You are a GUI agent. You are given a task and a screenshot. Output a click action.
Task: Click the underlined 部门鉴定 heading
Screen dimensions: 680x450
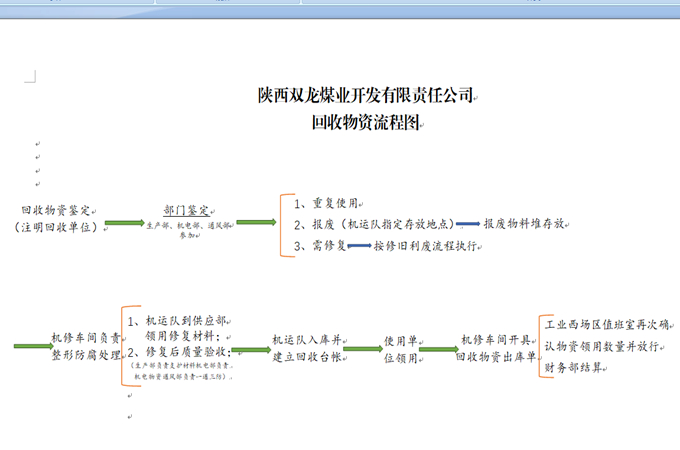186,211
